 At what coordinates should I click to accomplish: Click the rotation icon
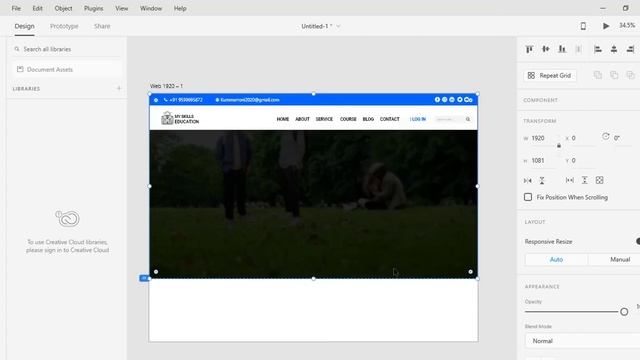click(606, 137)
